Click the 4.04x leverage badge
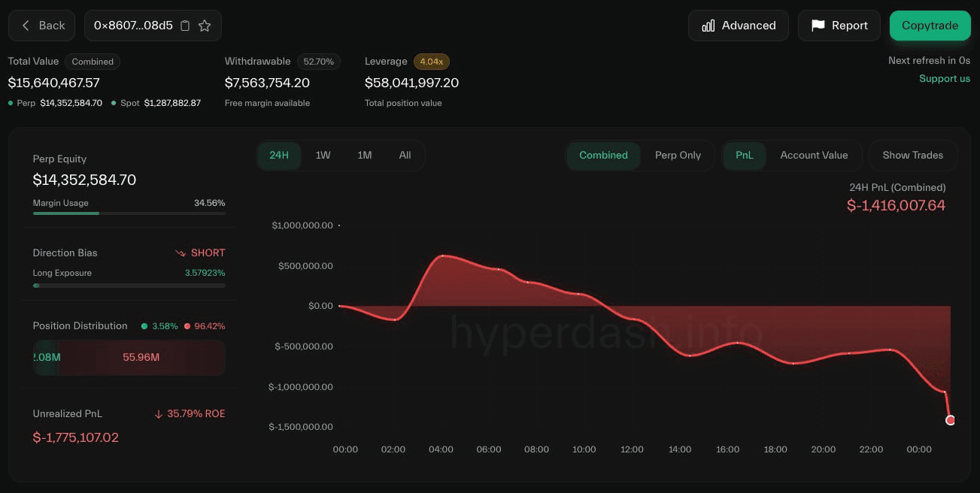The image size is (980, 493). tap(432, 62)
